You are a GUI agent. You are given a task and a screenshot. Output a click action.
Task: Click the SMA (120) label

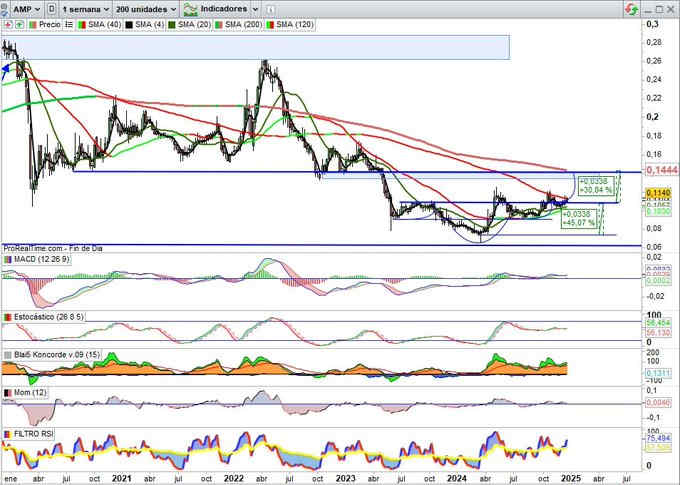(x=294, y=25)
